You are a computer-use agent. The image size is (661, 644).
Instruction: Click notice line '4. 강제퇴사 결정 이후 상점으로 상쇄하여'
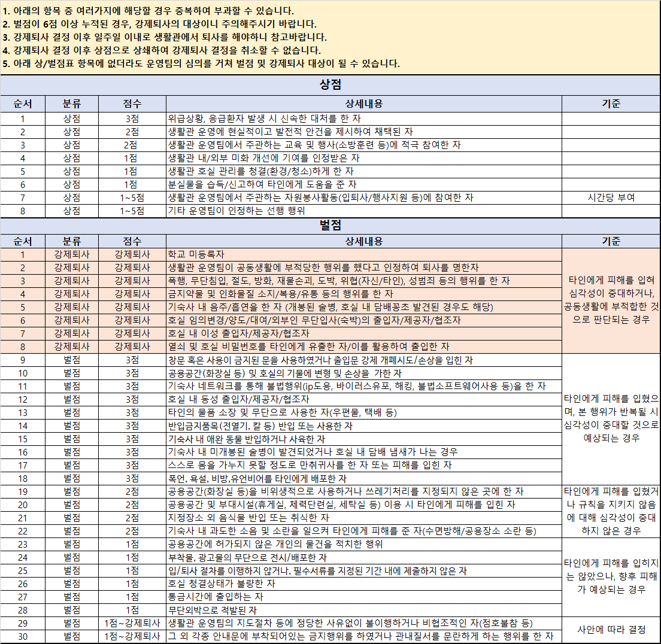point(162,51)
